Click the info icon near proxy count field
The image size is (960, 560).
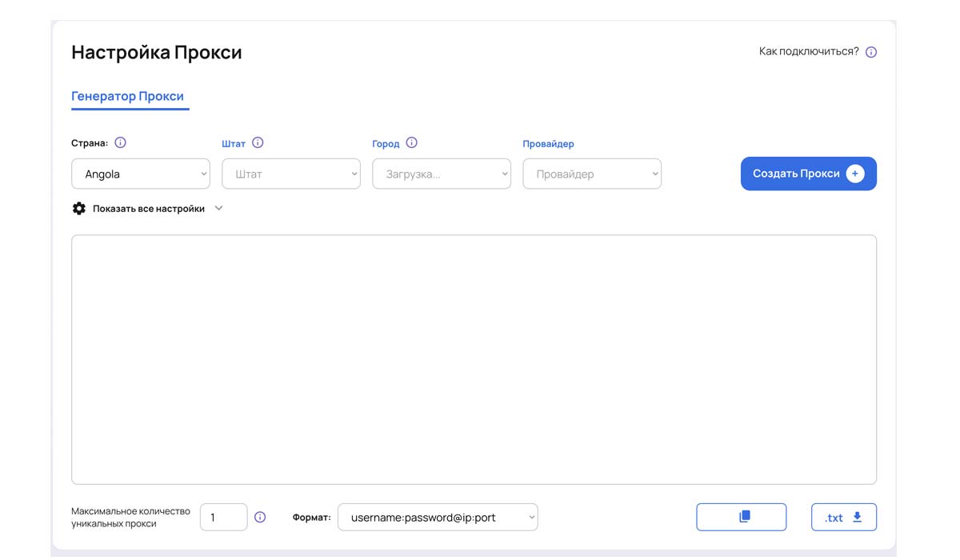(x=260, y=518)
